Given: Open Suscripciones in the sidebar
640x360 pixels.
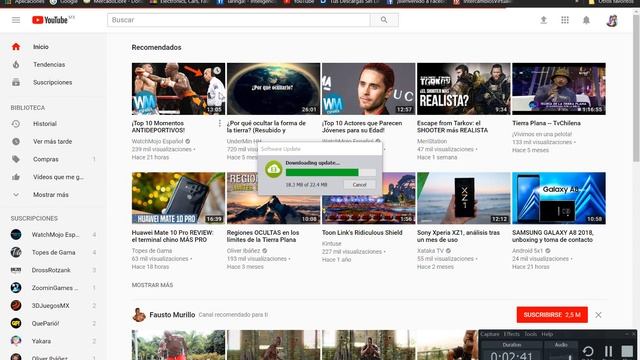Looking at the screenshot, I should [53, 82].
